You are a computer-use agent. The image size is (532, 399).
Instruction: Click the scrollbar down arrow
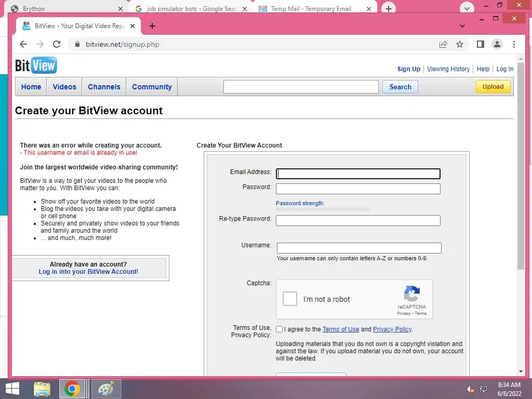click(x=521, y=371)
